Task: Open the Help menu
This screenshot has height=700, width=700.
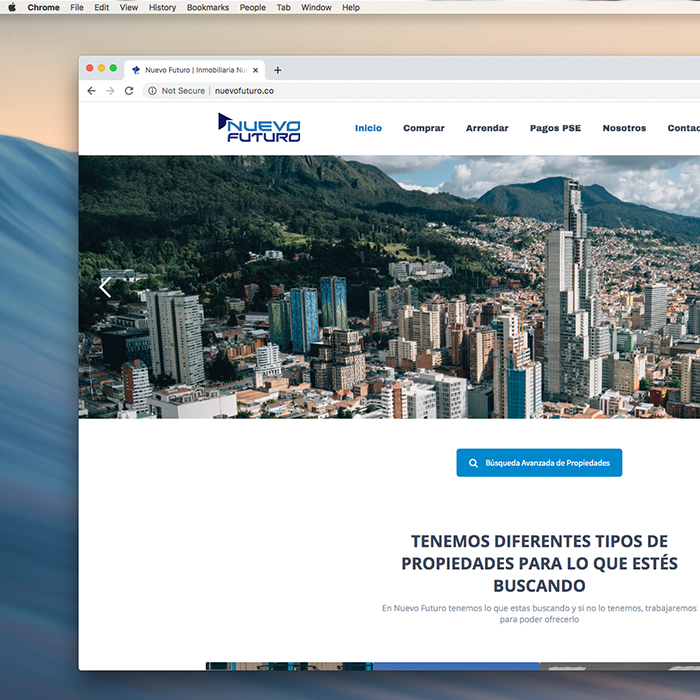Action: click(x=350, y=8)
